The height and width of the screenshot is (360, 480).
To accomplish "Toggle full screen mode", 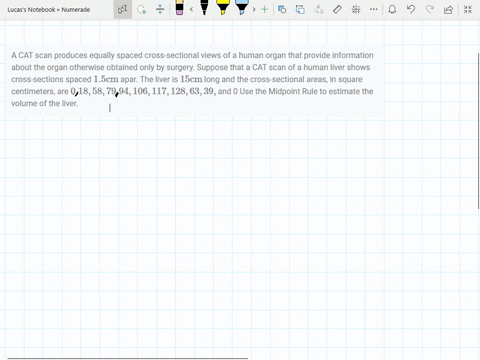I will coord(468,9).
